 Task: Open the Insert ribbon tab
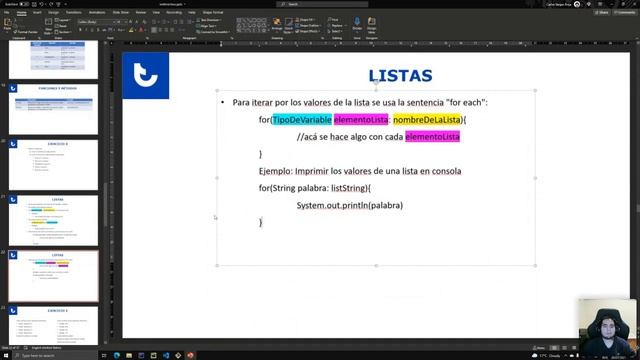tap(37, 13)
